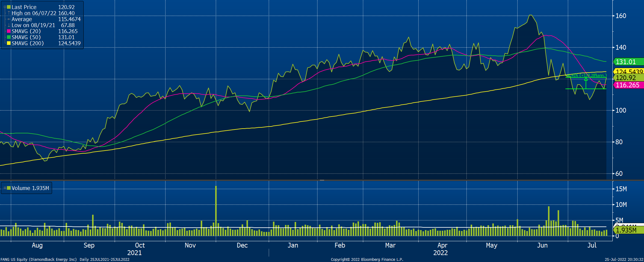Click the 160 price axis label
This screenshot has width=644, height=262.
tap(621, 16)
